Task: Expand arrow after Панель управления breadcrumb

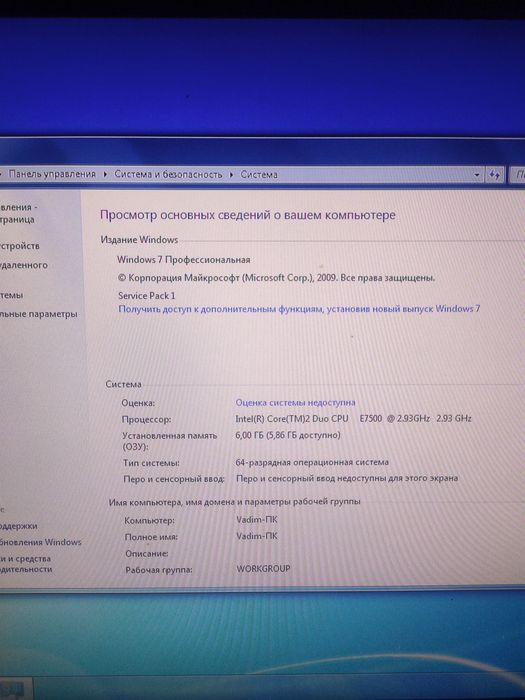Action: (105, 175)
